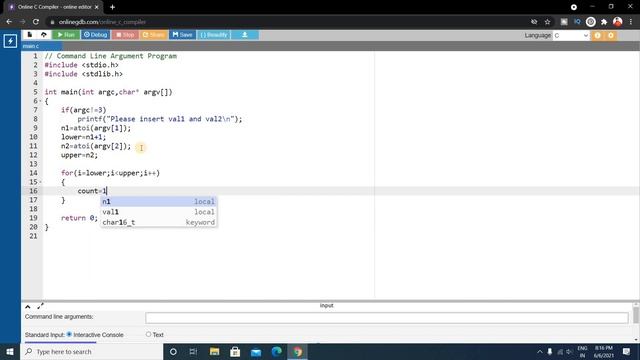Open Mail app from taskbar
Viewport: 640px width, 360px height.
click(x=256, y=351)
